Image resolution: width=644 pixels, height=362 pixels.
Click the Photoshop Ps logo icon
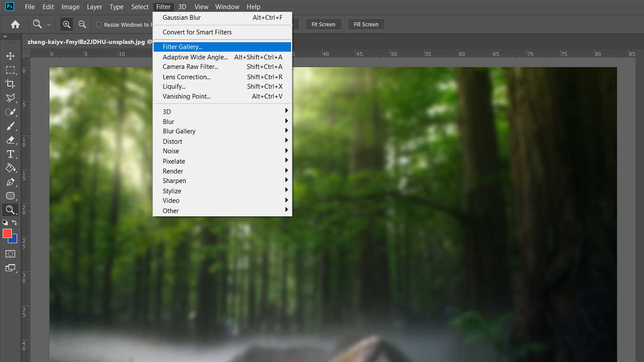(x=9, y=7)
